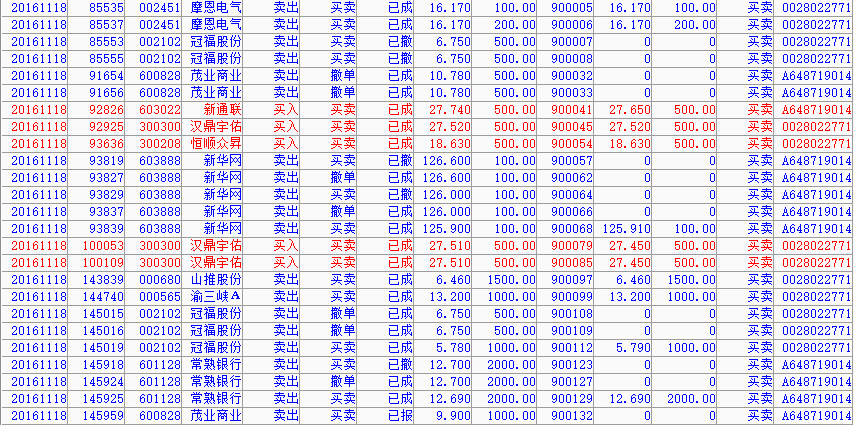Select order number 900123
This screenshot has width=854, height=425.
(x=572, y=365)
